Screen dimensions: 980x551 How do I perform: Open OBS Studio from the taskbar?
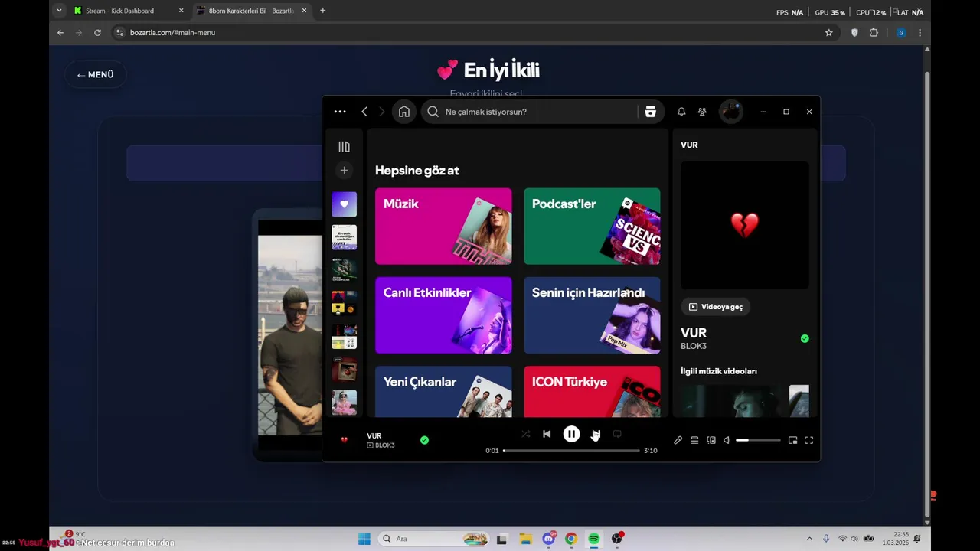click(617, 539)
